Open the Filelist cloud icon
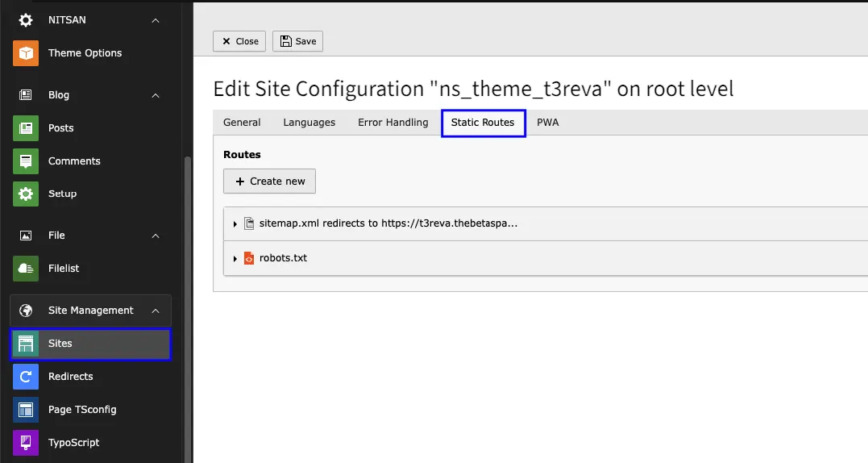 pyautogui.click(x=26, y=269)
